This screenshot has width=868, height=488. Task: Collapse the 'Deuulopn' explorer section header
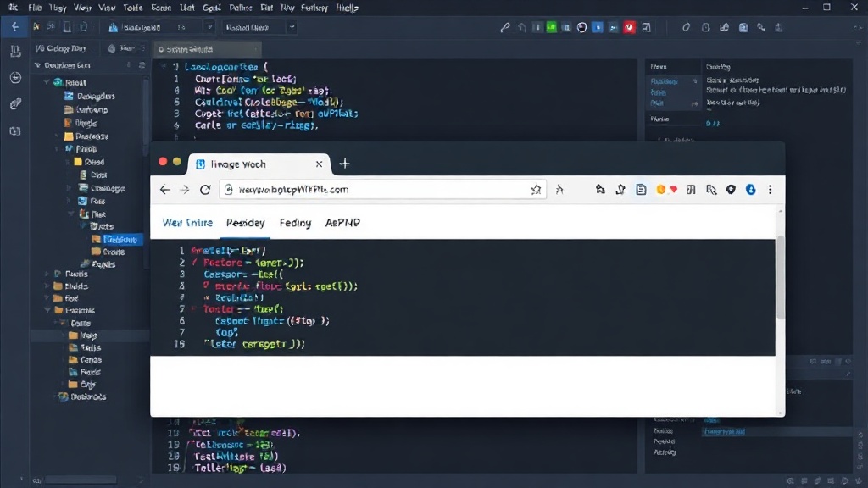[37, 65]
